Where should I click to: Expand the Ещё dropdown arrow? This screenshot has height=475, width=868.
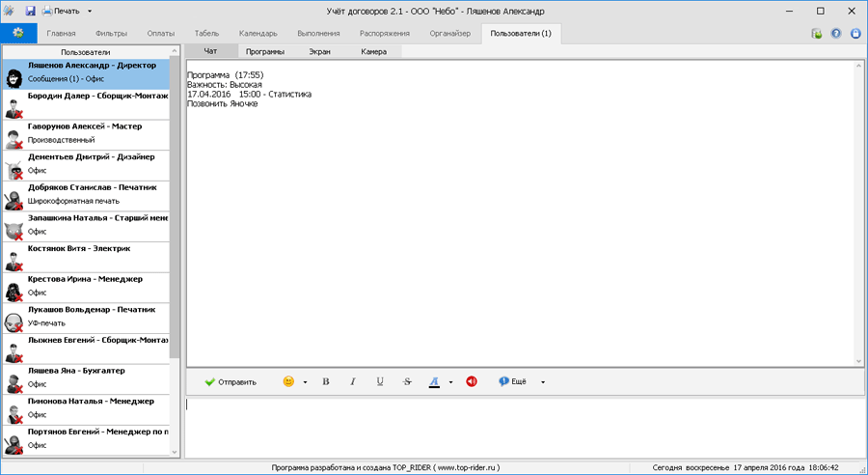pyautogui.click(x=542, y=382)
